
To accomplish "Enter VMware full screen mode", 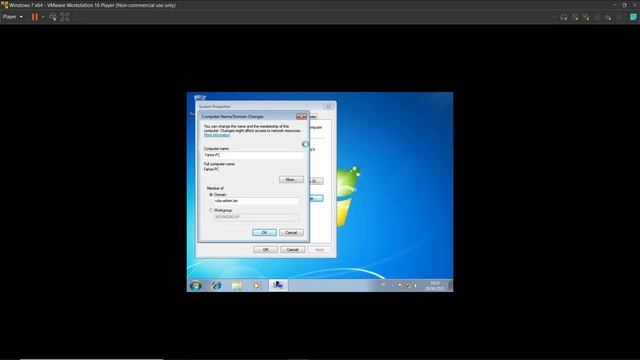I will pos(64,17).
